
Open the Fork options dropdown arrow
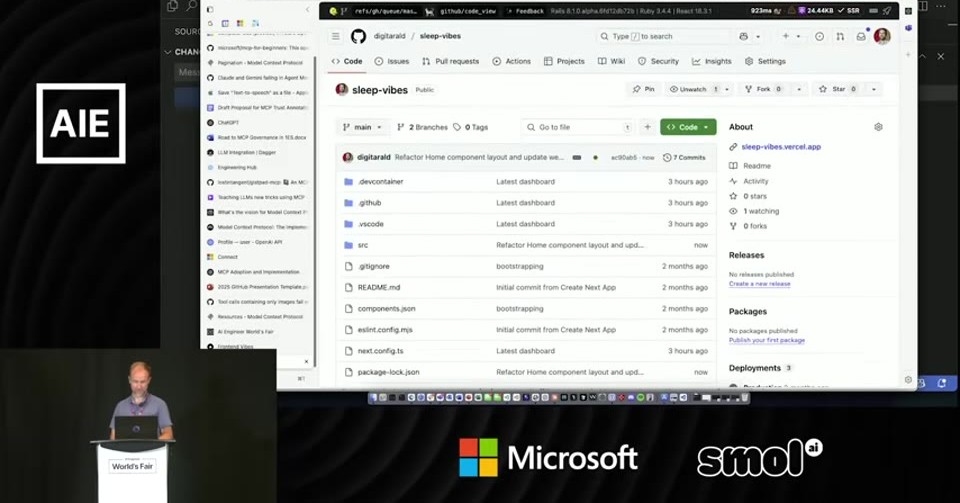[799, 89]
